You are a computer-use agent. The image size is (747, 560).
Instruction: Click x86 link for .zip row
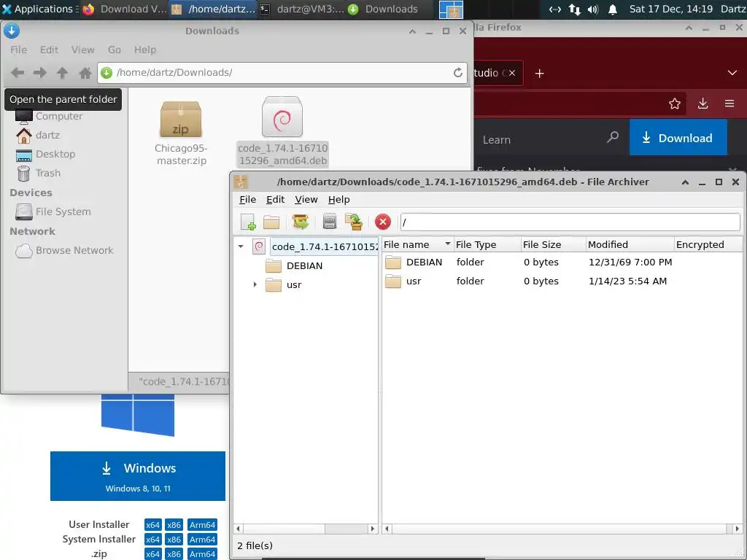tap(174, 554)
